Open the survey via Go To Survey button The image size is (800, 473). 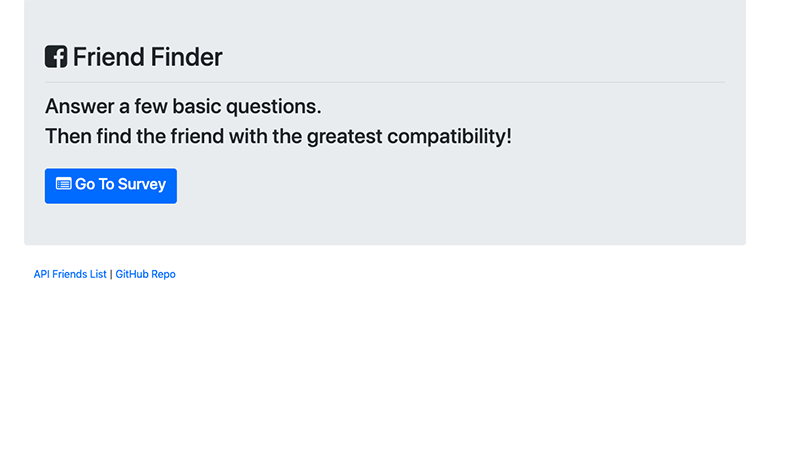[x=111, y=186]
